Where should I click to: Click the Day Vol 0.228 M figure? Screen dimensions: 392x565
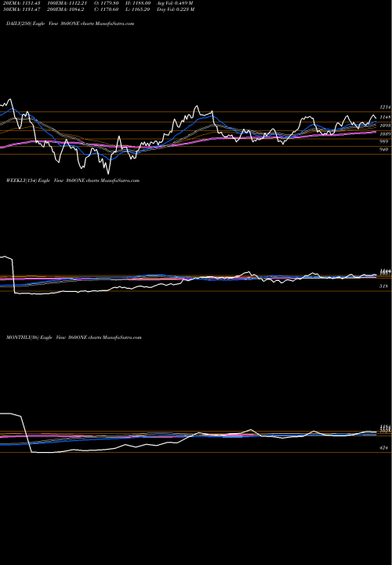click(176, 9)
